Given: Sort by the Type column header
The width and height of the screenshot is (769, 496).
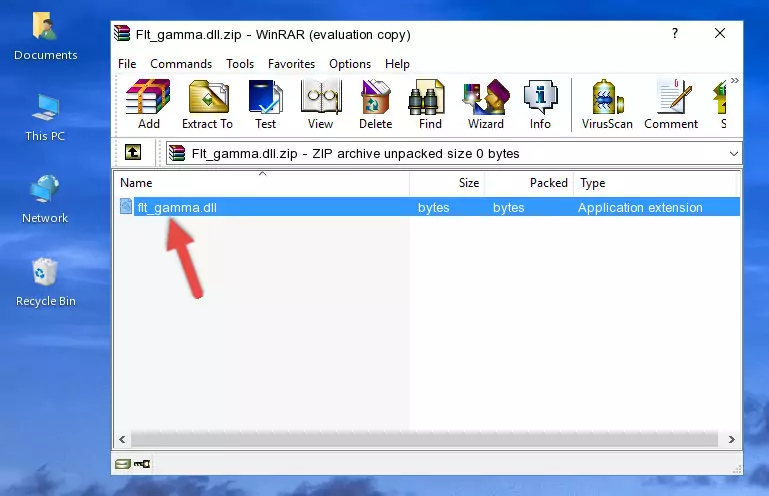Looking at the screenshot, I should click(x=655, y=183).
